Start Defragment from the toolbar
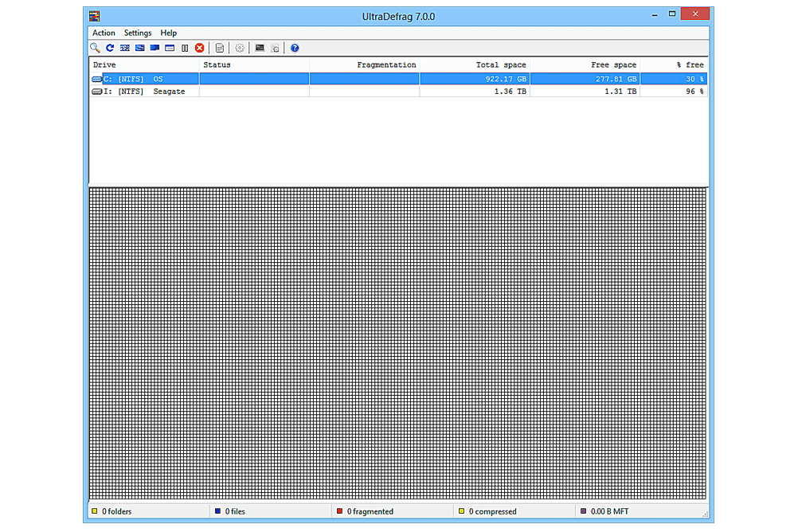798x532 pixels. tap(125, 49)
